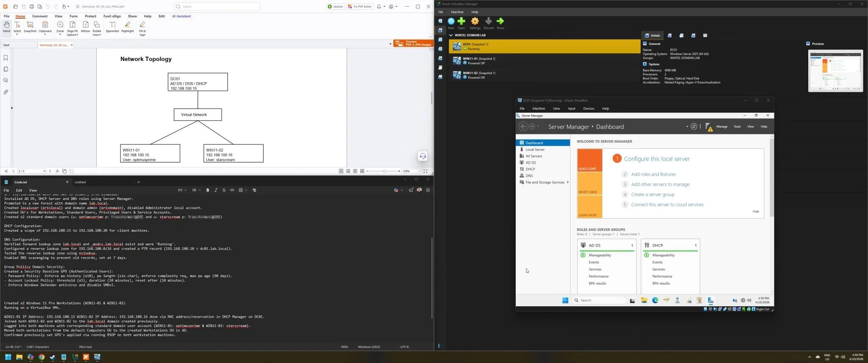Click the Foxit zoom slider handle

coord(384,171)
